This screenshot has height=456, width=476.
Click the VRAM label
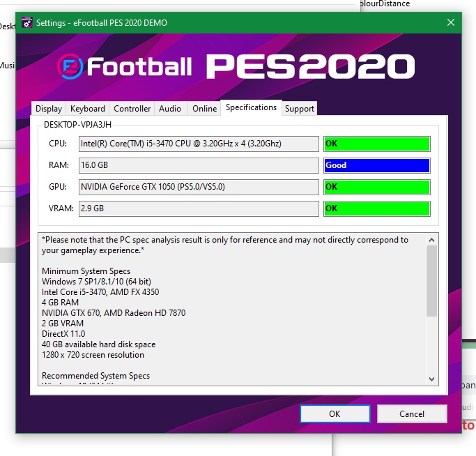coord(61,208)
